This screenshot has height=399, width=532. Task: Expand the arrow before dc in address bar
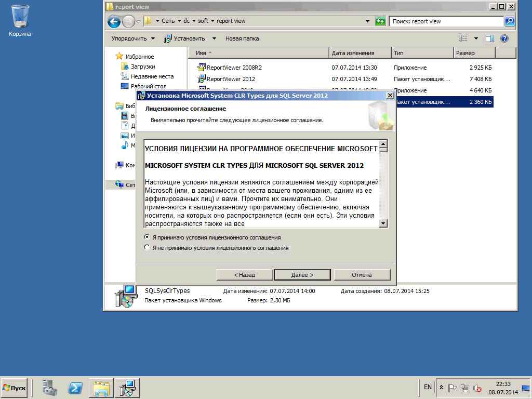pos(179,21)
